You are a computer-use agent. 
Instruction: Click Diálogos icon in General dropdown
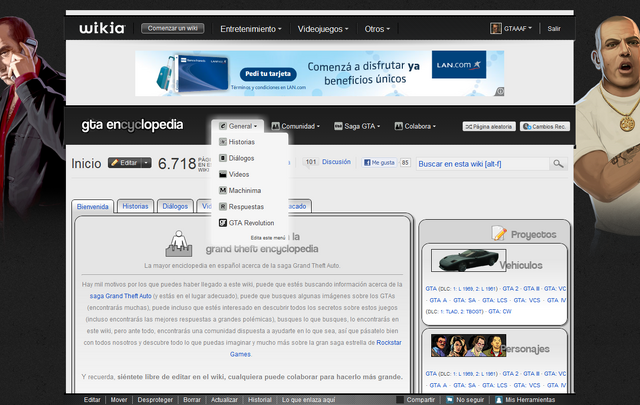(x=222, y=158)
